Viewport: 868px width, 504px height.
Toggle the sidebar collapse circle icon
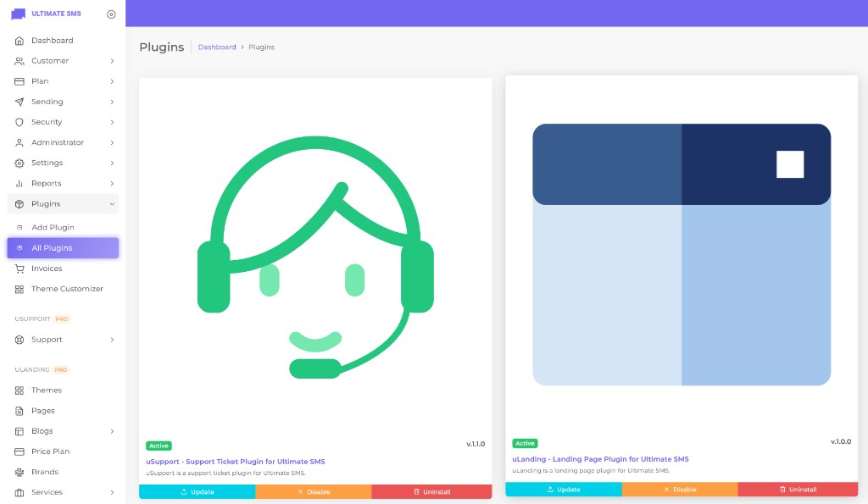coord(111,14)
